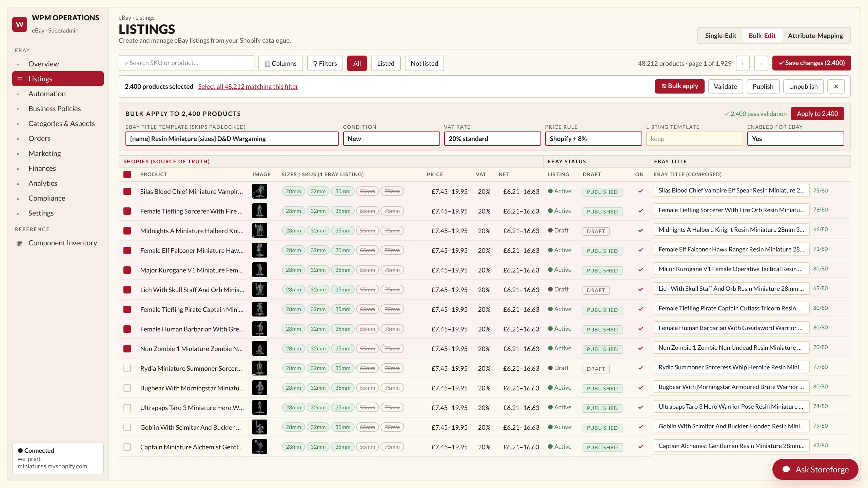Click Apply to 2,400
868x488 pixels.
tap(817, 114)
